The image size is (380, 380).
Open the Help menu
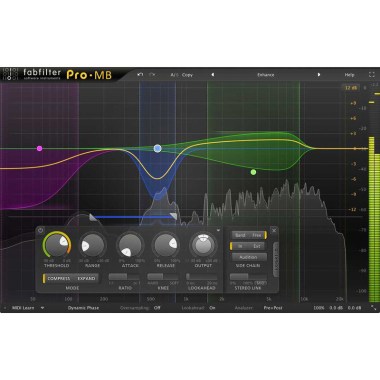(349, 75)
